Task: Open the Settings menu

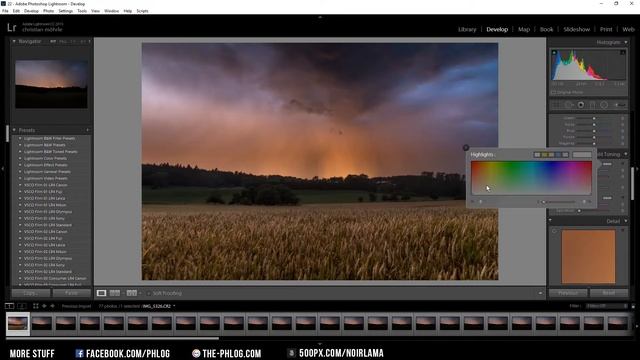Action: coord(65,11)
